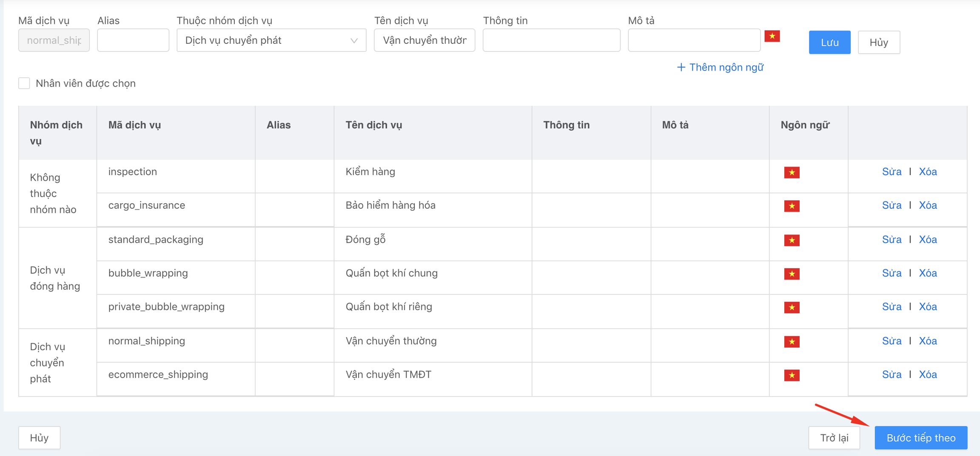
Task: Click the Bước tiếp theo button
Action: tap(920, 438)
